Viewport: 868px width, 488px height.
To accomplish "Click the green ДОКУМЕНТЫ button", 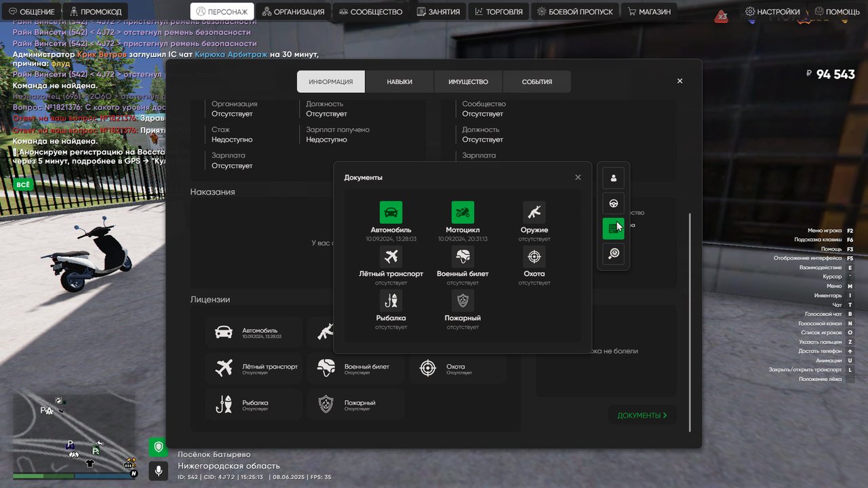I will point(642,415).
